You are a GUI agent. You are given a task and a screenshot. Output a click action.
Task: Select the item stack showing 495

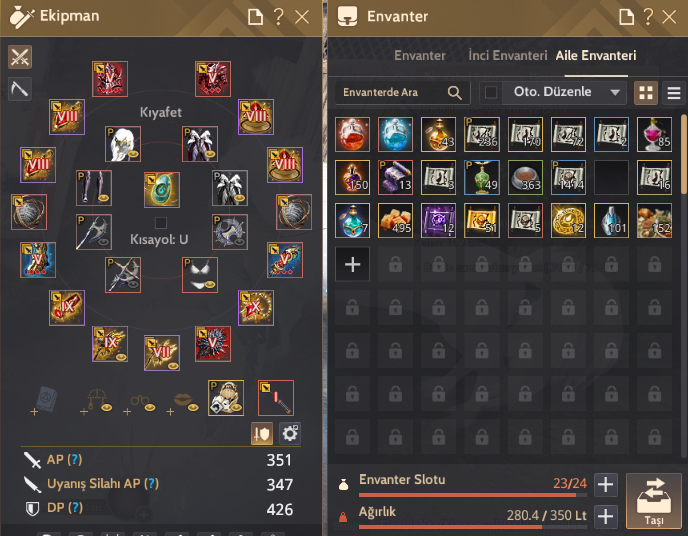[x=395, y=220]
